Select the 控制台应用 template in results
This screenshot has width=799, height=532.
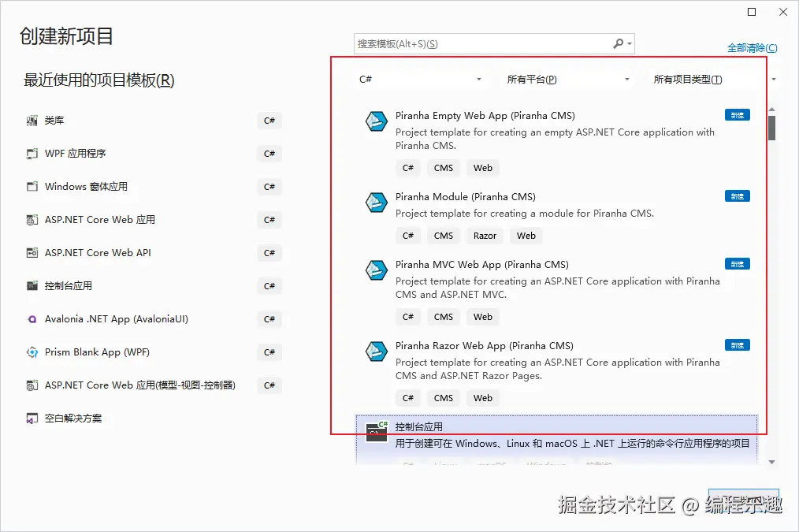pyautogui.click(x=556, y=440)
